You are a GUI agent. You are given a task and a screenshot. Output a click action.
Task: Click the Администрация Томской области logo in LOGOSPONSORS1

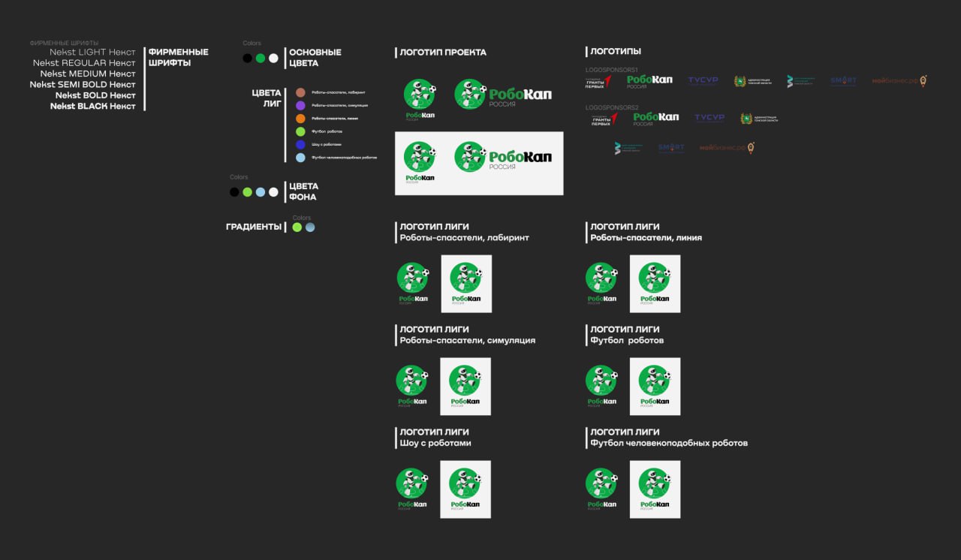752,81
